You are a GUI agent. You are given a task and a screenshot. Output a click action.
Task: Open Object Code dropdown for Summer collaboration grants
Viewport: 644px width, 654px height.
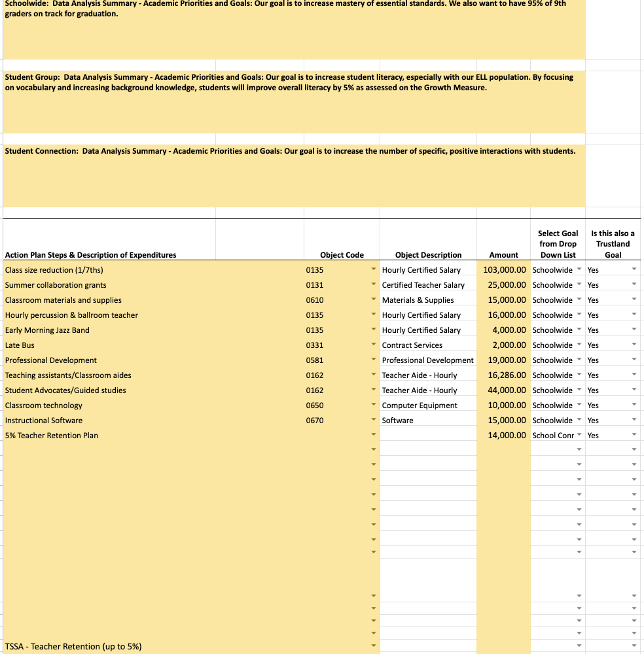pos(374,284)
